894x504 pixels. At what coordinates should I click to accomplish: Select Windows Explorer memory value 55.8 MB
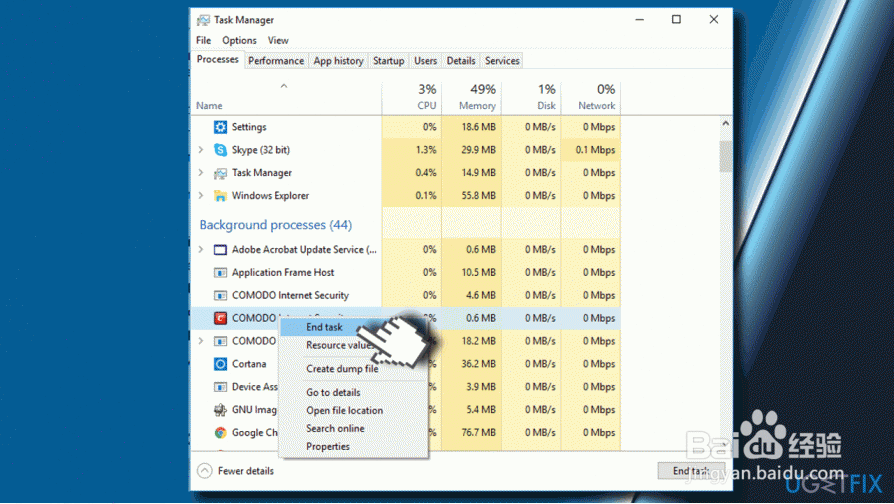click(478, 196)
